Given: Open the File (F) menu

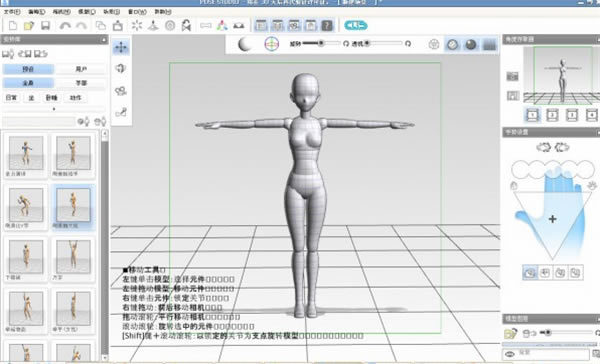Looking at the screenshot, I should tap(12, 12).
